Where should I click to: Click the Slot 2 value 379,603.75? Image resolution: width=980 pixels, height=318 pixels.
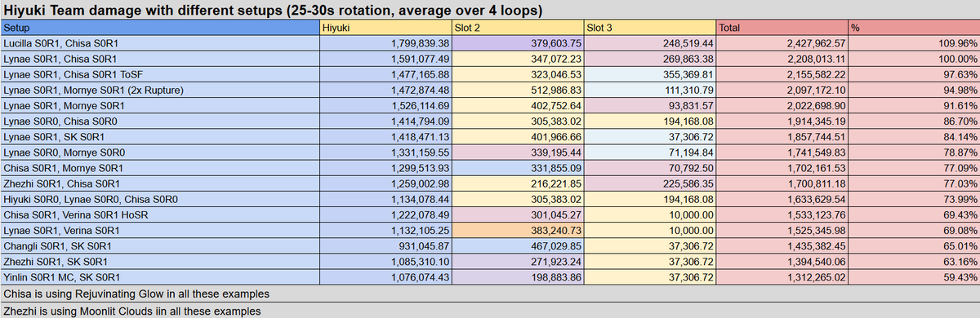(x=518, y=43)
